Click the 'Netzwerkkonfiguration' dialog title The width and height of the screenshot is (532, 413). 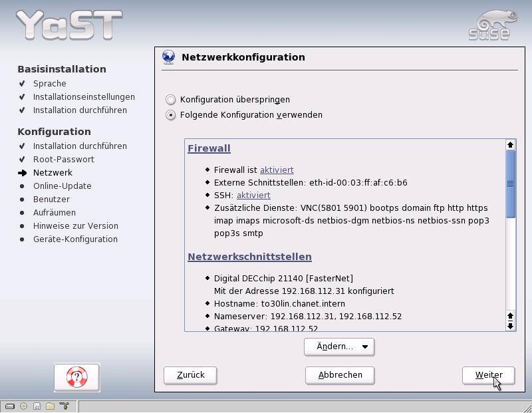[x=243, y=57]
